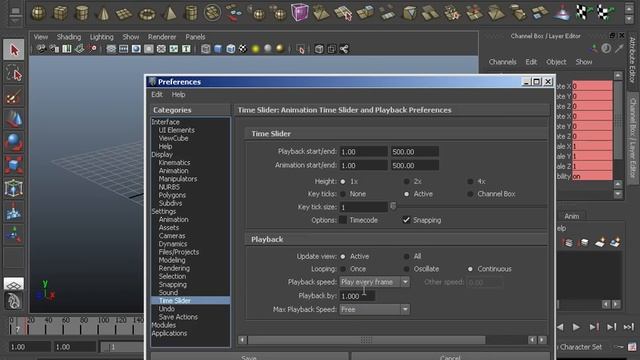
Task: Click Preferences horizontal scrollbar
Action: coord(366,340)
